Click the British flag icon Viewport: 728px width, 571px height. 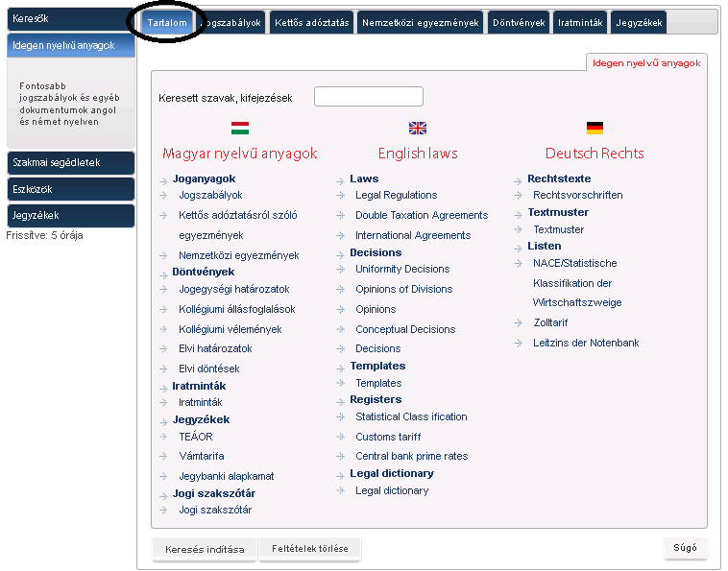click(x=418, y=128)
